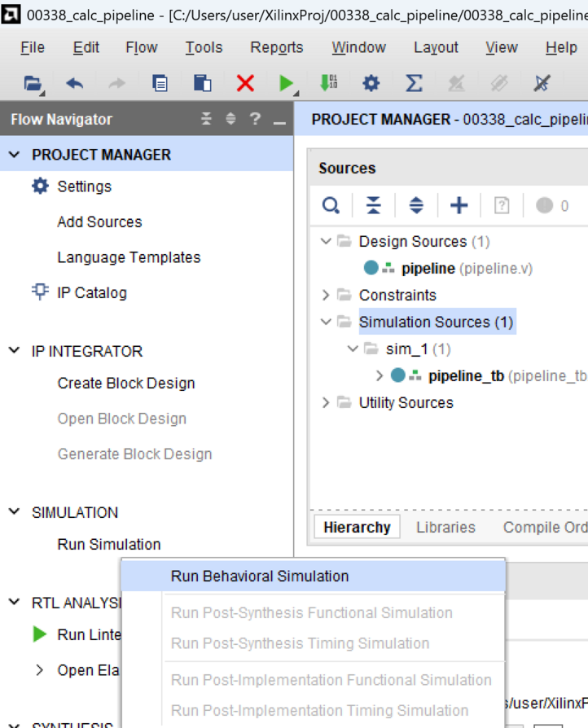Viewport: 588px width, 728px height.
Task: Click the green Run flow arrow icon
Action: pyautogui.click(x=287, y=84)
